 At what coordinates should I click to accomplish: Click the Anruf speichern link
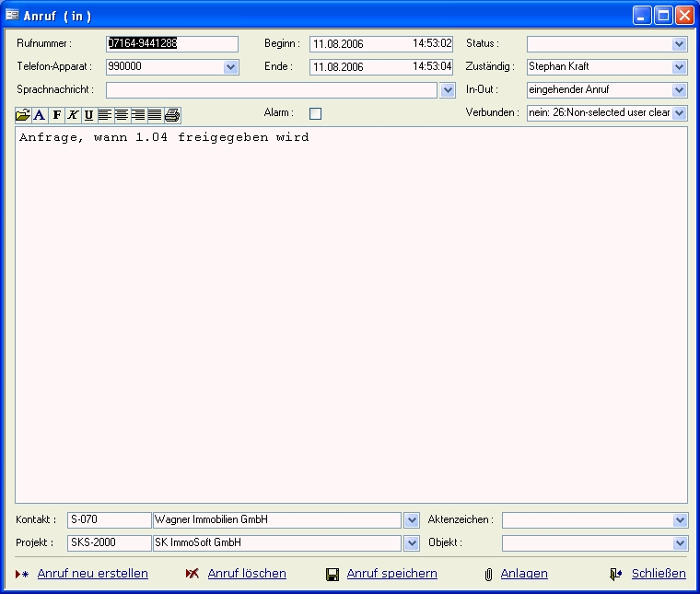tap(391, 574)
